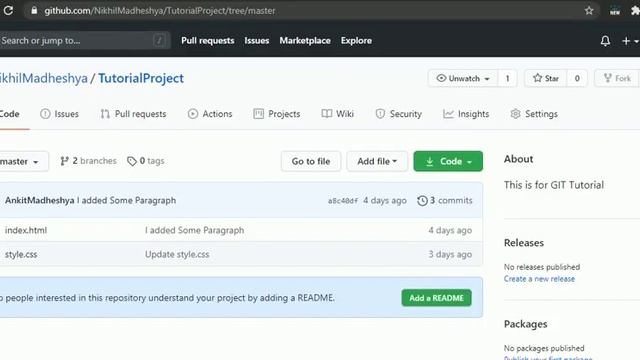This screenshot has width=640, height=360.
Task: Switch to the Security tab
Action: (398, 114)
